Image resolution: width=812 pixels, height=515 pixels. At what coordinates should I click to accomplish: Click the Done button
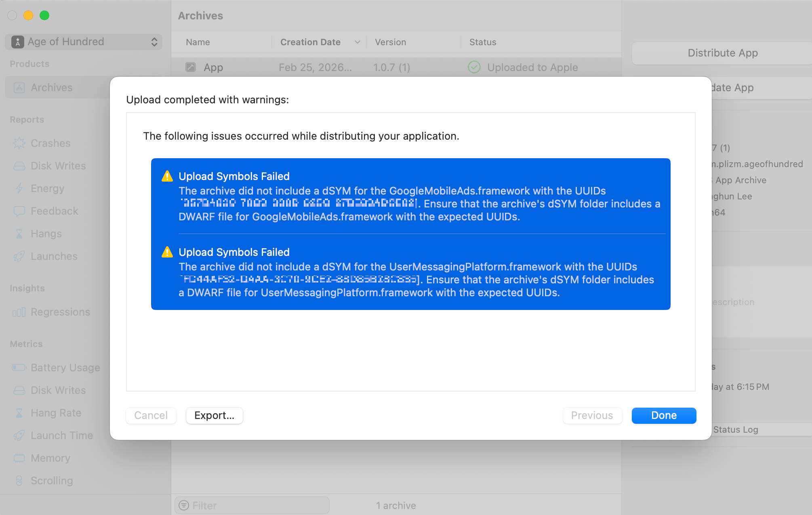(663, 415)
